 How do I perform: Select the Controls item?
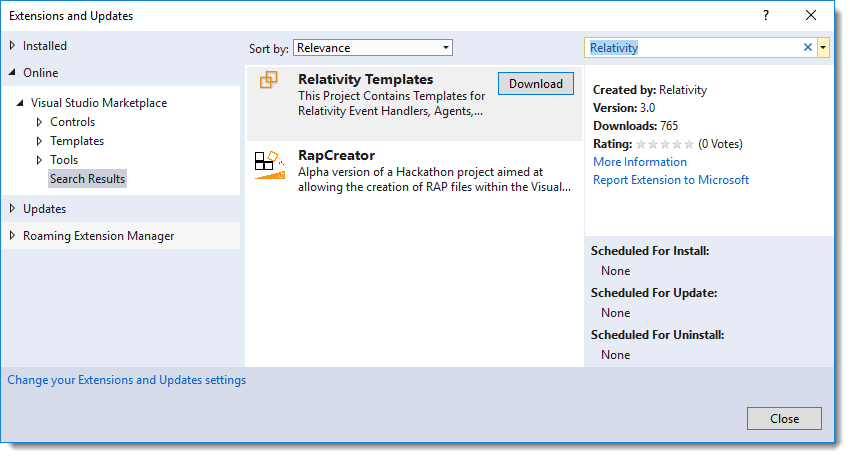[73, 122]
